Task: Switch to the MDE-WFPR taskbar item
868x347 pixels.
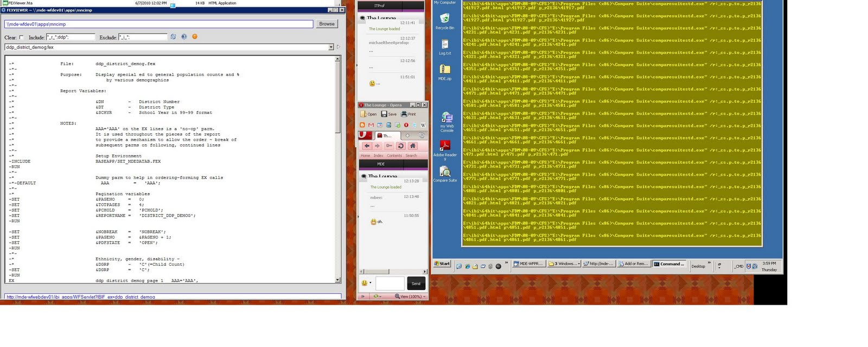Action: coord(528,264)
